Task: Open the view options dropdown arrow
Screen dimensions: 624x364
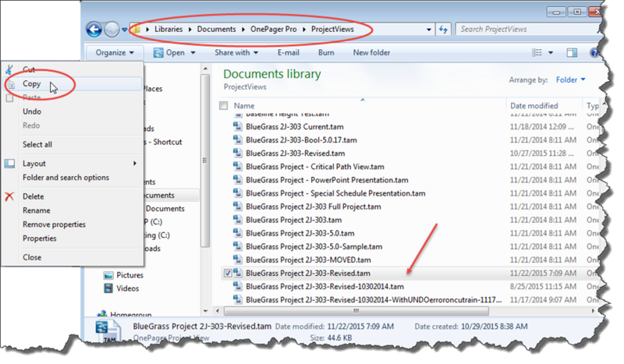Action: click(x=551, y=52)
